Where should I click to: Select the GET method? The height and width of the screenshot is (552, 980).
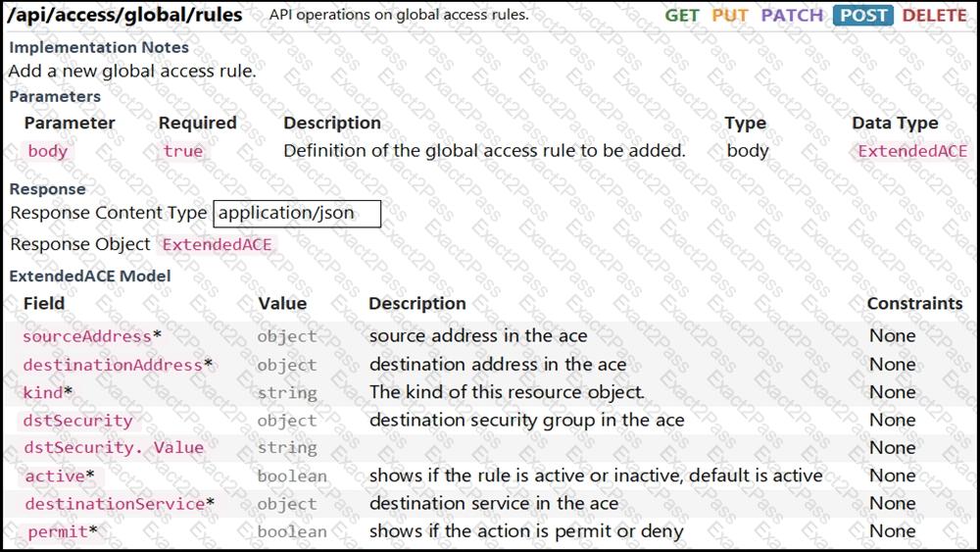pyautogui.click(x=681, y=15)
